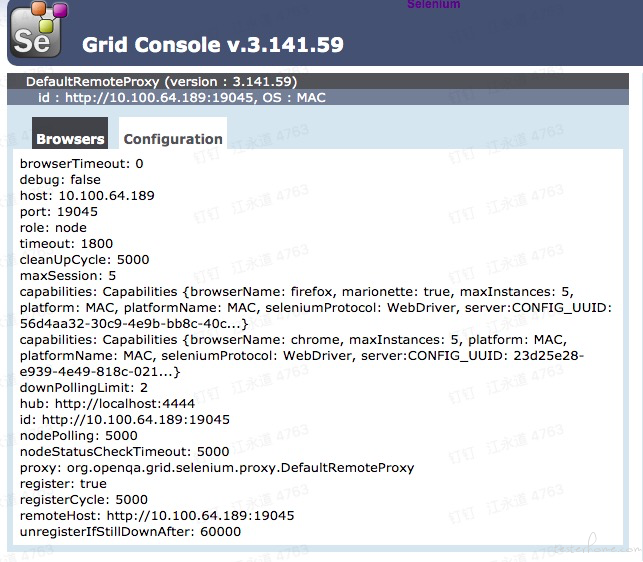Click the hub: http://localhost:4444 line
Viewport: 643px width, 562px height.
pos(107,404)
